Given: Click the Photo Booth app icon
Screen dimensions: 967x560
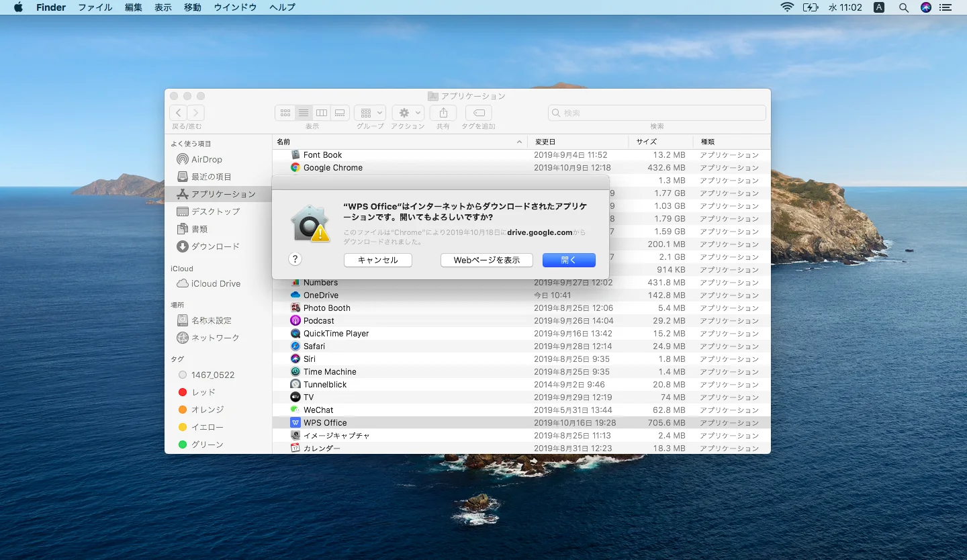Looking at the screenshot, I should click(295, 308).
